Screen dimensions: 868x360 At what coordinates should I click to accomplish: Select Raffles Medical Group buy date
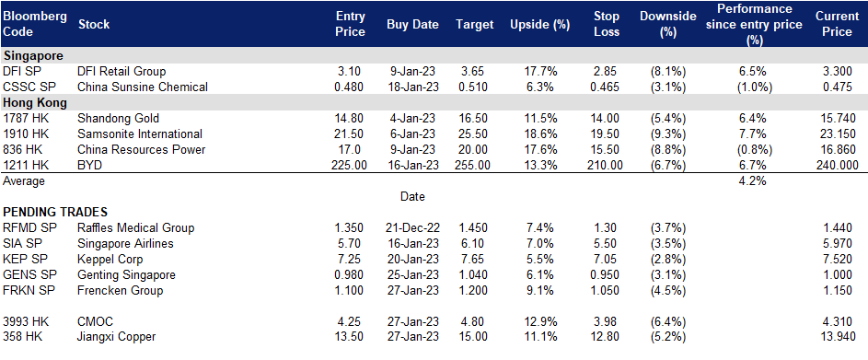pyautogui.click(x=412, y=227)
